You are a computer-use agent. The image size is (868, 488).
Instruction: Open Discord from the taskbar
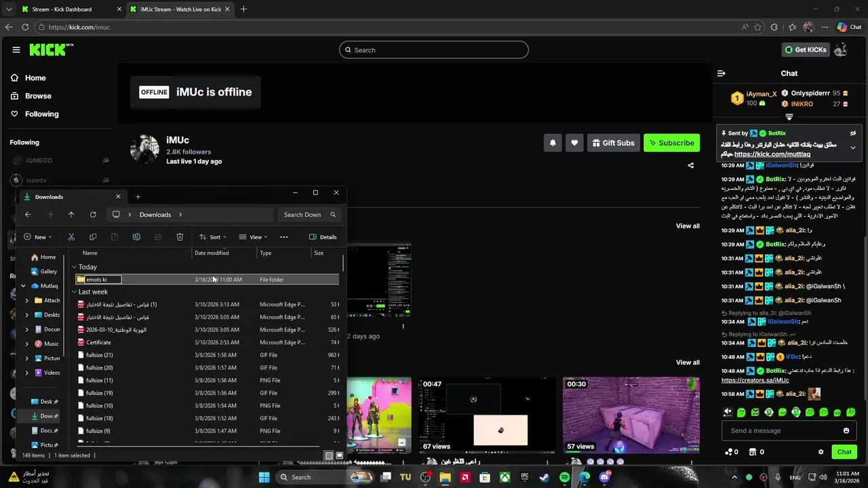tap(604, 477)
